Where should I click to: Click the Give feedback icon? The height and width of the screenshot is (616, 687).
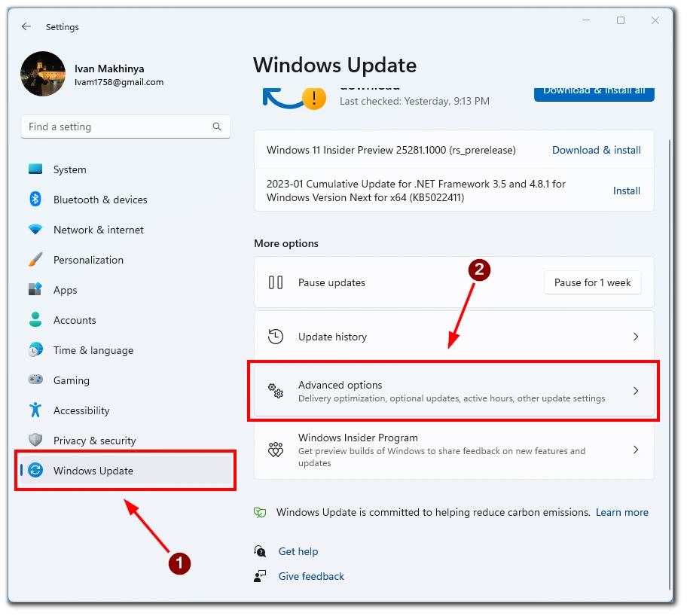[260, 576]
